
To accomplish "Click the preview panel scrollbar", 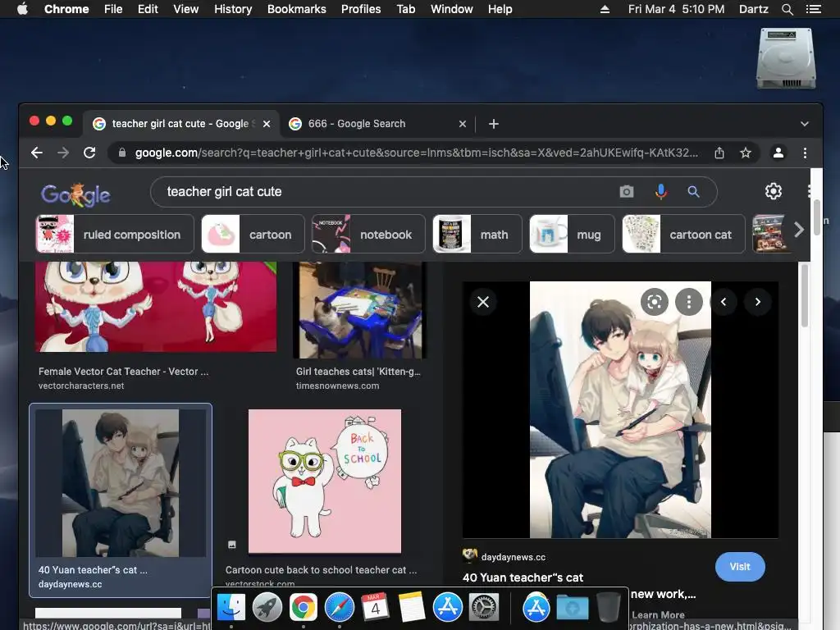I will [804, 295].
